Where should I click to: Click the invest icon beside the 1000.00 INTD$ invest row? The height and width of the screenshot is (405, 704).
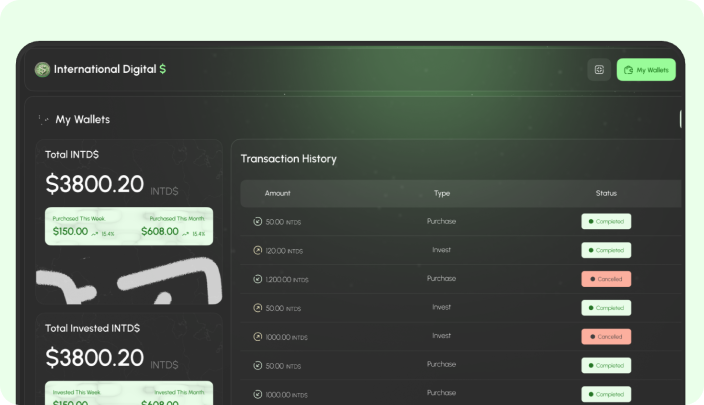(258, 337)
